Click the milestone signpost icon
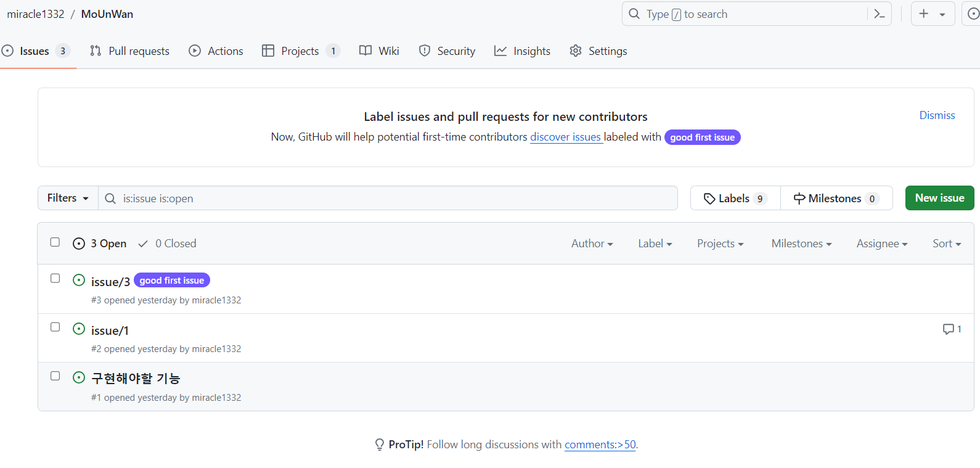This screenshot has height=468, width=980. (799, 199)
